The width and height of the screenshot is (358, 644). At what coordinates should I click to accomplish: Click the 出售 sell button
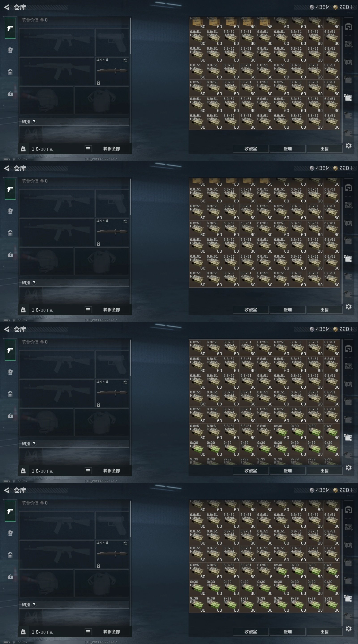324,149
